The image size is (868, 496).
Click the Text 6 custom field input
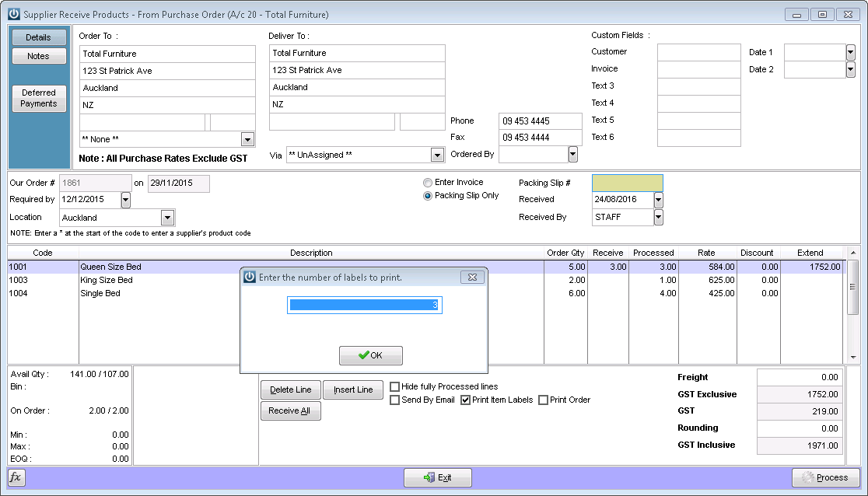[699, 138]
